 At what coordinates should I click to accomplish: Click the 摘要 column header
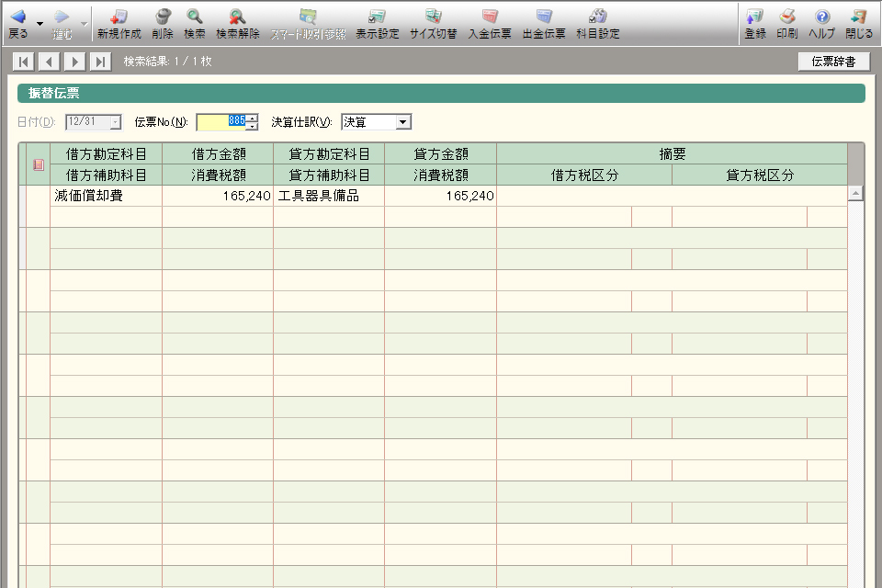tap(673, 153)
